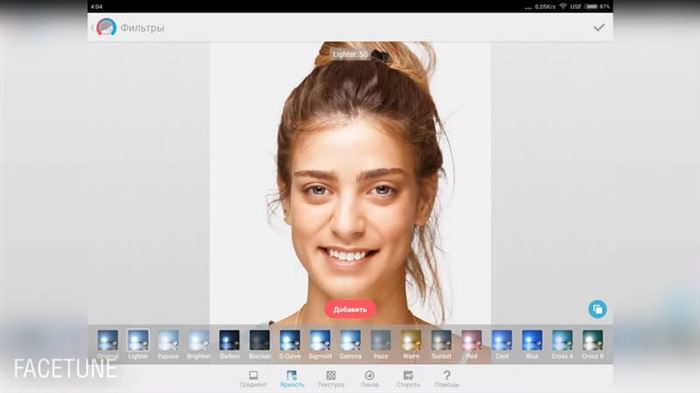Switch to the Яркость tab
This screenshot has width=700, height=393.
[292, 379]
